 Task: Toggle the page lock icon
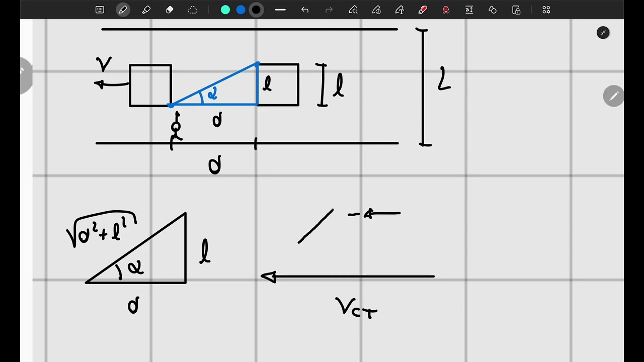(x=516, y=10)
